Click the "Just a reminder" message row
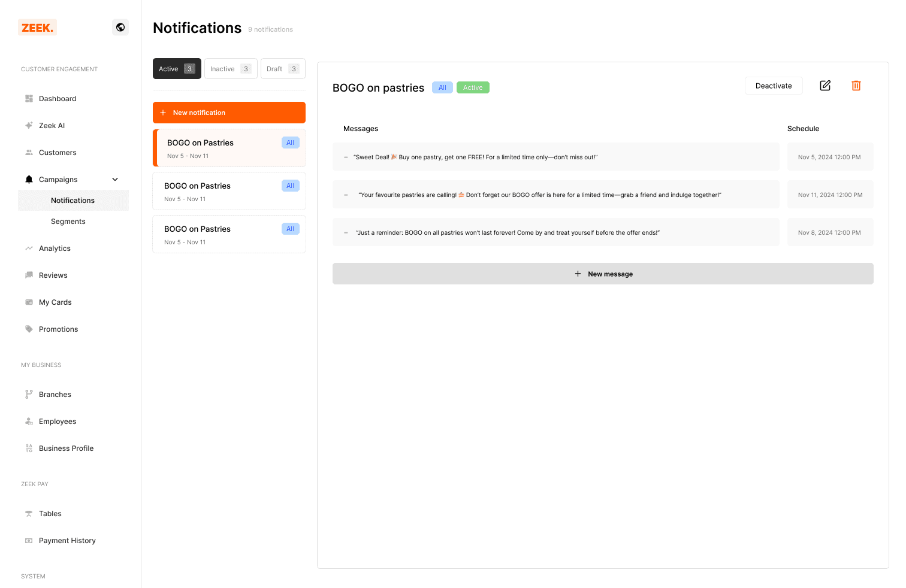 (556, 232)
